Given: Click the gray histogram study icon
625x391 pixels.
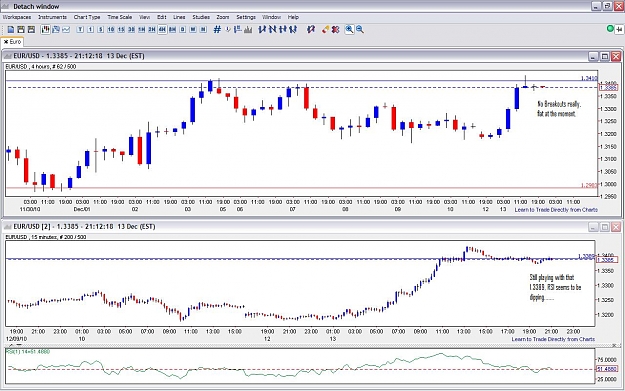Looking at the screenshot, I should (x=248, y=29).
